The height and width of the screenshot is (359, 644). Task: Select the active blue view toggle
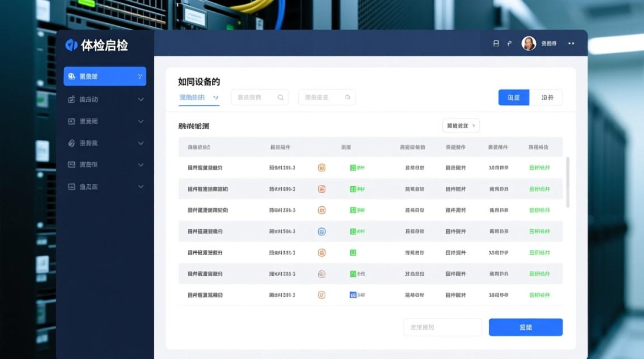point(513,97)
